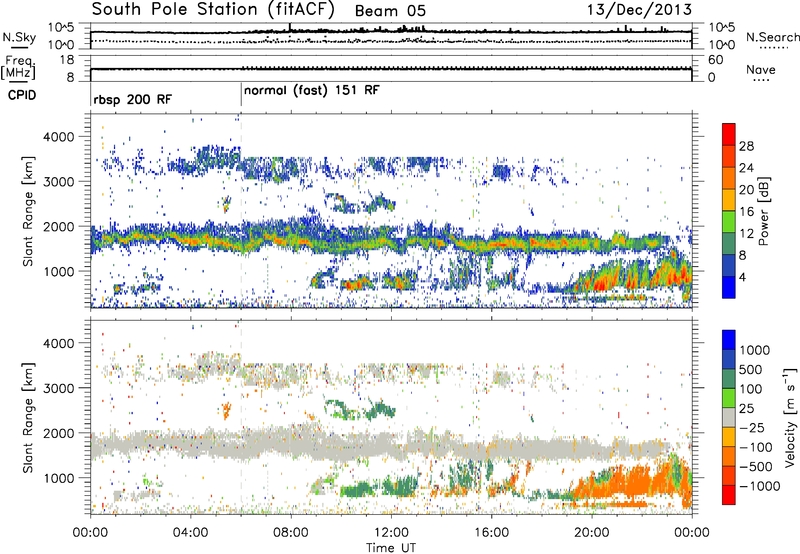Click the '28' tick on the Power scale
The image size is (800, 554).
[x=746, y=146]
